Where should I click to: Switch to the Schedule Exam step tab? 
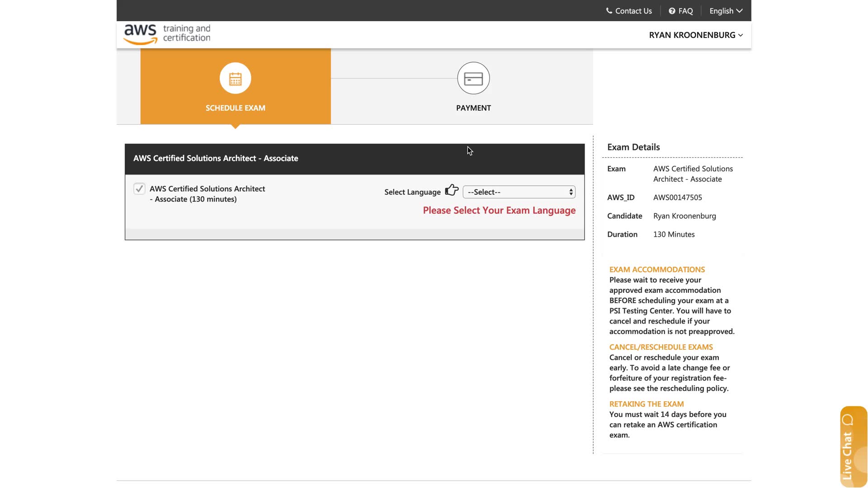point(235,108)
